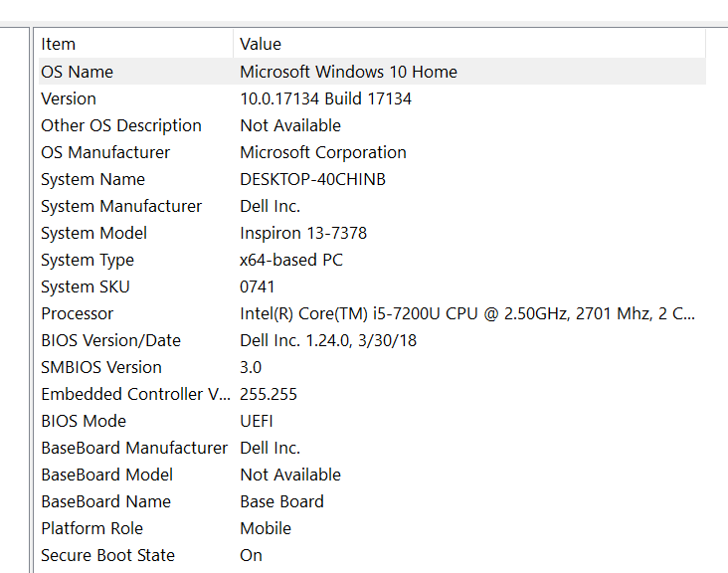Click the System SKU entry

pos(85,286)
